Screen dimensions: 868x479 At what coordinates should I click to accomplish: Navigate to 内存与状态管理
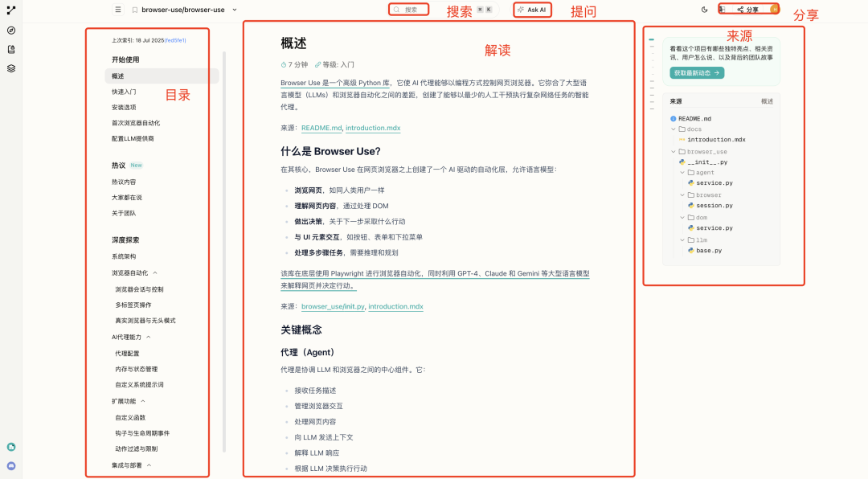pyautogui.click(x=137, y=370)
